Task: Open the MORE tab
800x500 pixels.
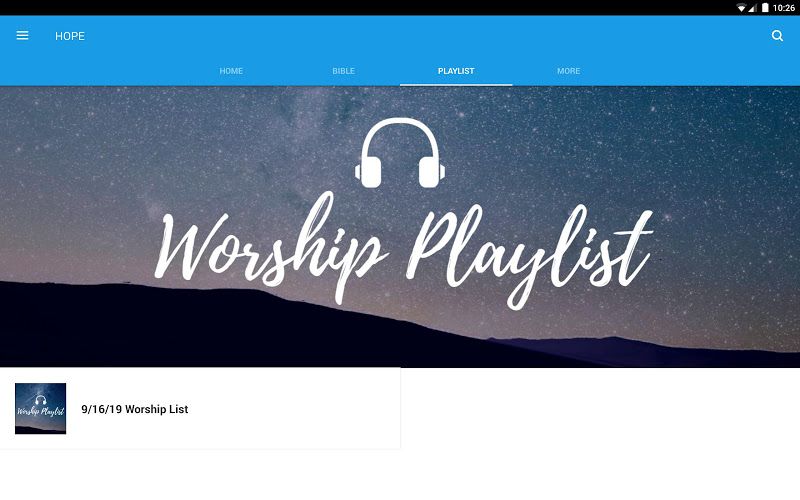Action: point(568,71)
